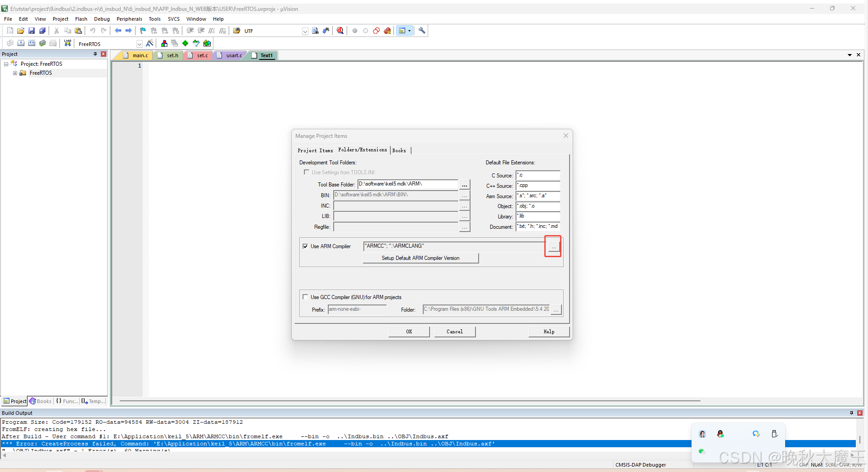Switch to Books panel tab at bottom
This screenshot has width=868, height=472.
[x=41, y=401]
